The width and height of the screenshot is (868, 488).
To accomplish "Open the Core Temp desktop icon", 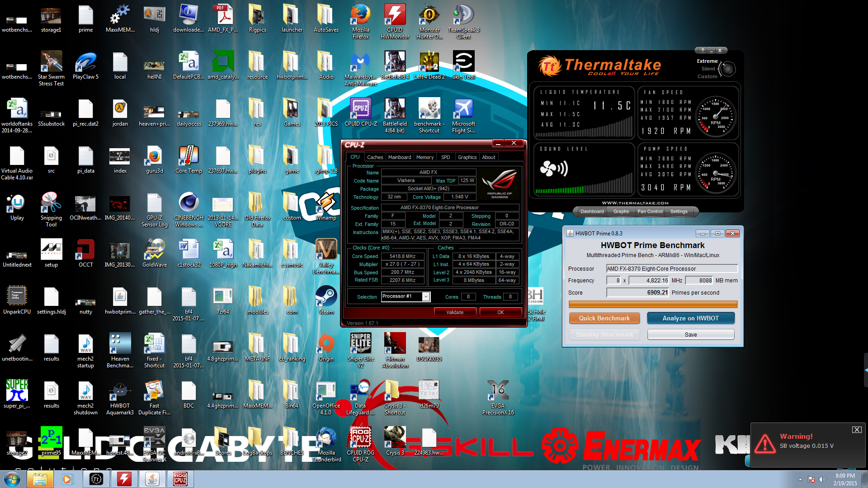I will pyautogui.click(x=189, y=160).
